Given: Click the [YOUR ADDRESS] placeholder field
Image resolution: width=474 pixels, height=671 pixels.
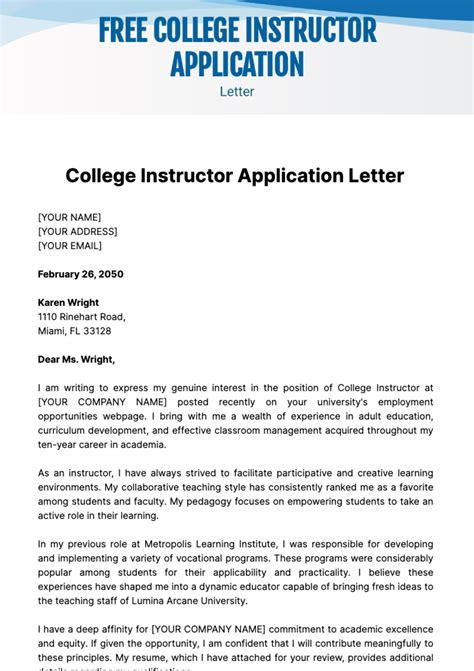Looking at the screenshot, I should 77,232.
